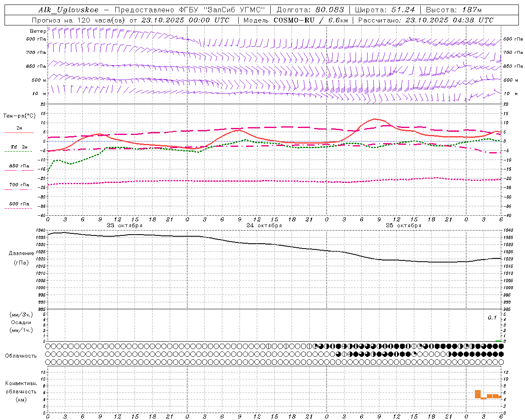Click the "24 октября" date label
This screenshot has height=420, width=525.
pyautogui.click(x=264, y=226)
